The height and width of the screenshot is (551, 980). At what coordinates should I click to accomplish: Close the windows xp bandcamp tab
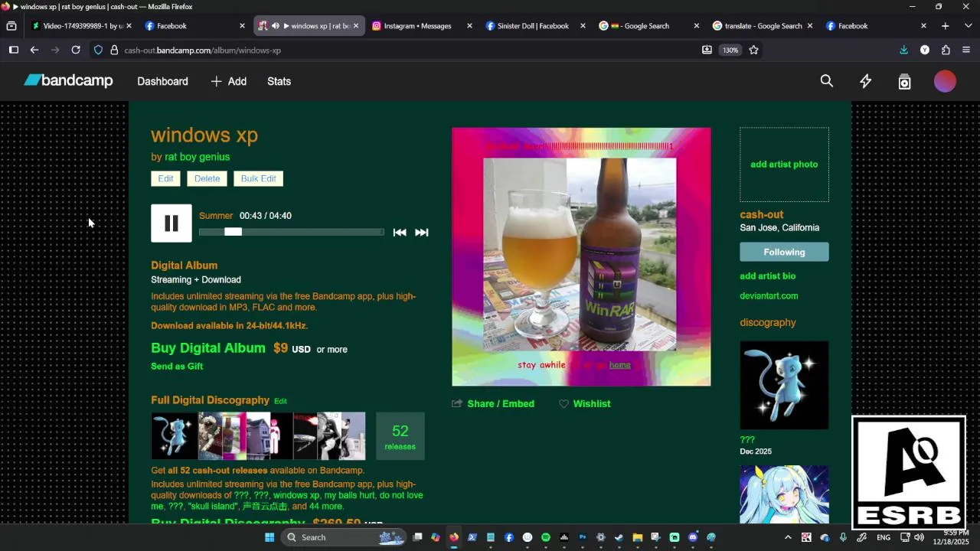356,26
